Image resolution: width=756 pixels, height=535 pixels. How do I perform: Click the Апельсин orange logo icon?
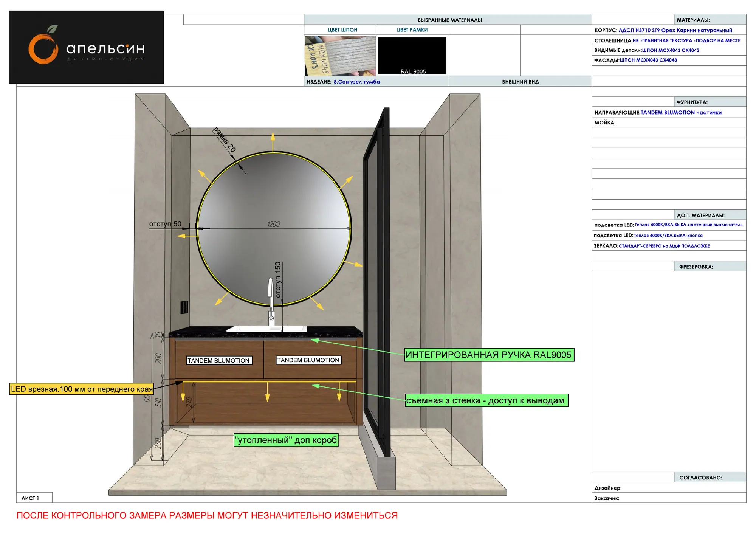(x=43, y=45)
